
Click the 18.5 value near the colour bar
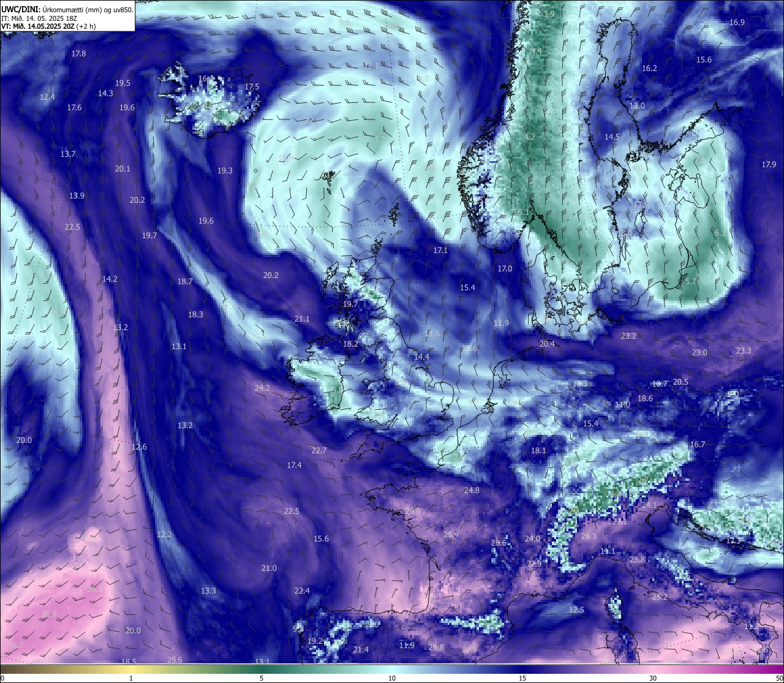click(x=129, y=662)
